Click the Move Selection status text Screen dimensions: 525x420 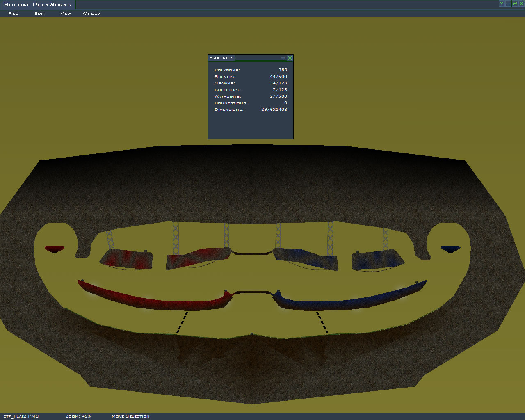tap(130, 416)
